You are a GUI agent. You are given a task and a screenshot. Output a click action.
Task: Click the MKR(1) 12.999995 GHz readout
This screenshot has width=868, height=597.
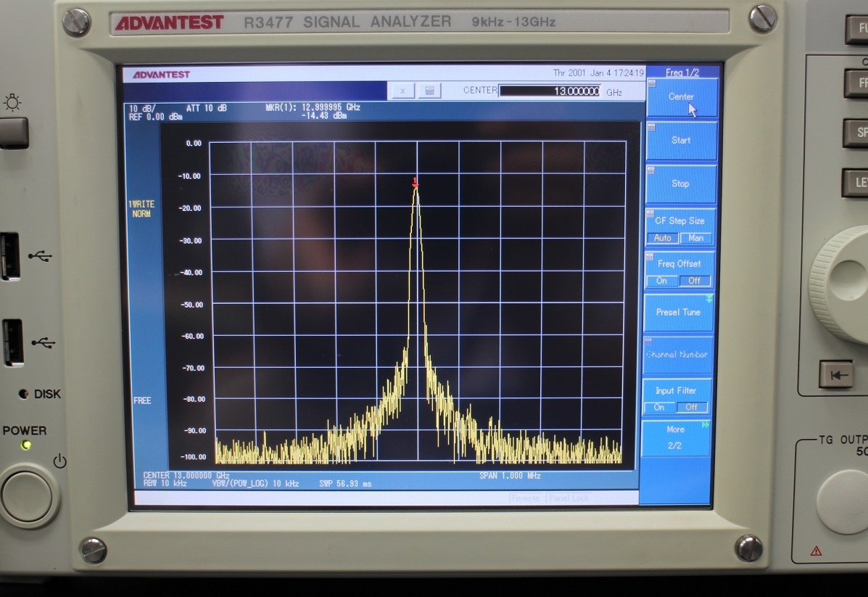[x=313, y=107]
